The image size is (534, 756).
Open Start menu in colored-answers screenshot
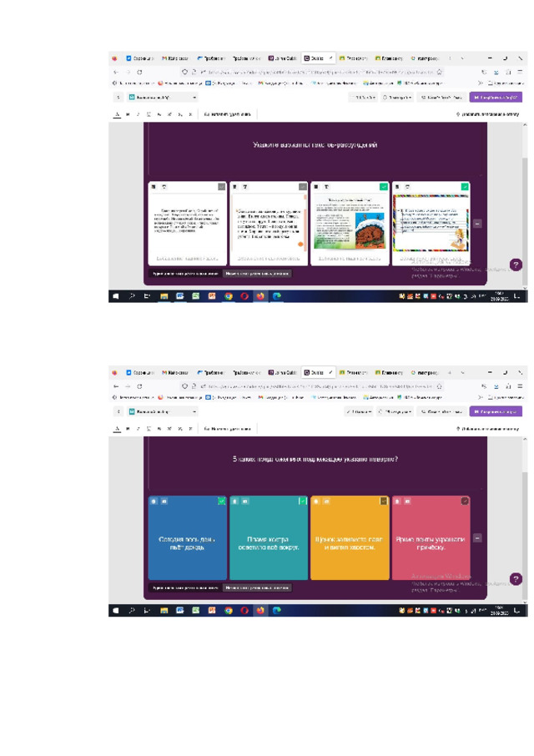coord(115,611)
